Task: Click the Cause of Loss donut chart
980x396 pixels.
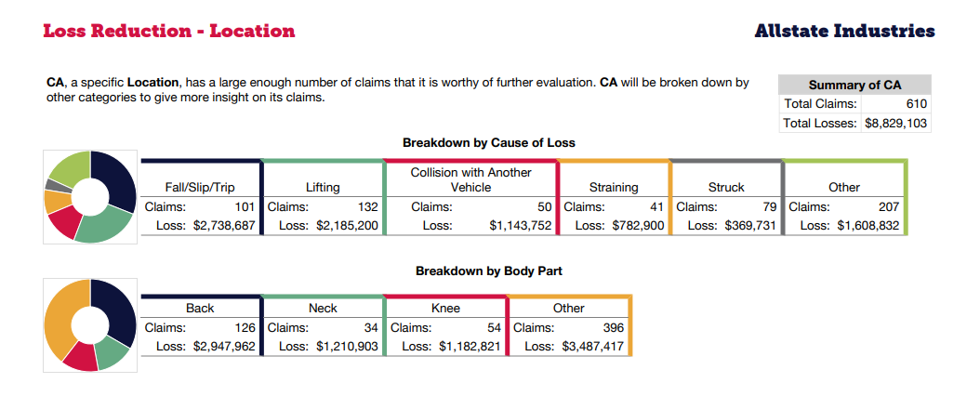Action: click(90, 197)
